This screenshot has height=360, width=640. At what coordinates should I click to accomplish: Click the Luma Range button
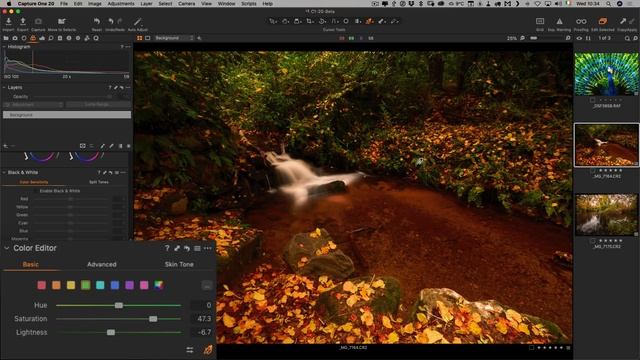click(98, 104)
